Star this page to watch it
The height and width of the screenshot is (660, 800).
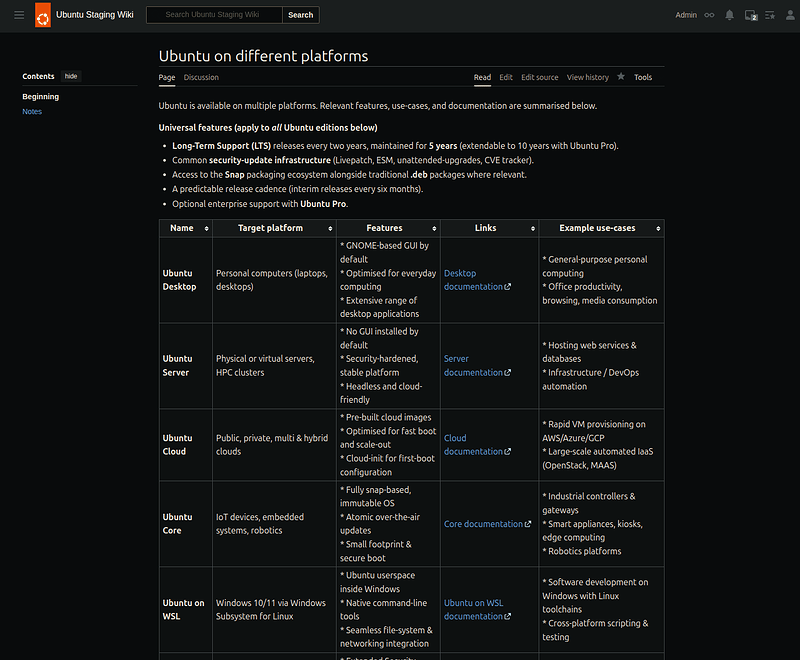(620, 77)
